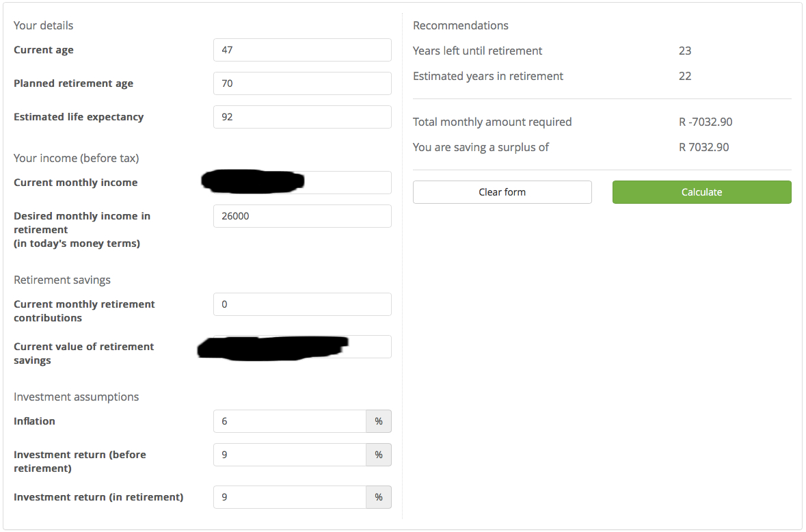Click the Current age input field
The height and width of the screenshot is (532, 806).
tap(302, 50)
